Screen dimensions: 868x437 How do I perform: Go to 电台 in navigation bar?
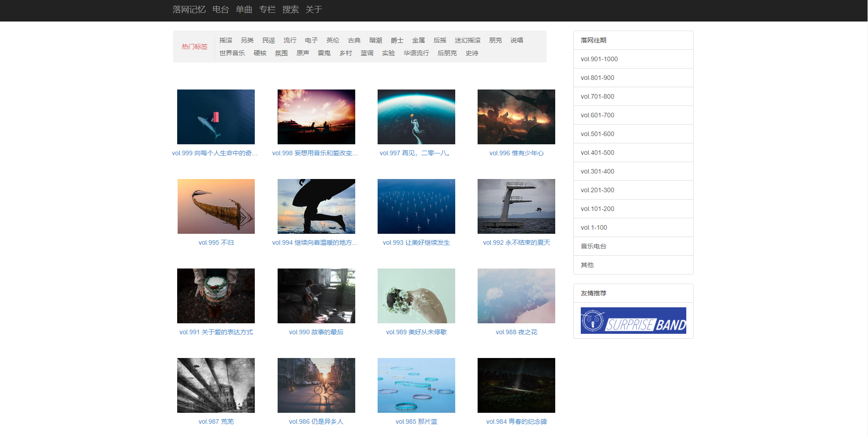(x=221, y=10)
